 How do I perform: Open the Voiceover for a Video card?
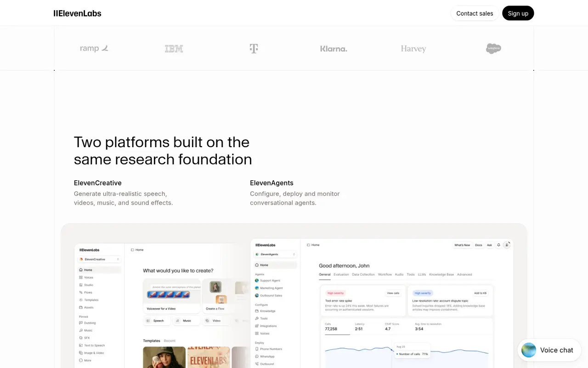coord(172,296)
